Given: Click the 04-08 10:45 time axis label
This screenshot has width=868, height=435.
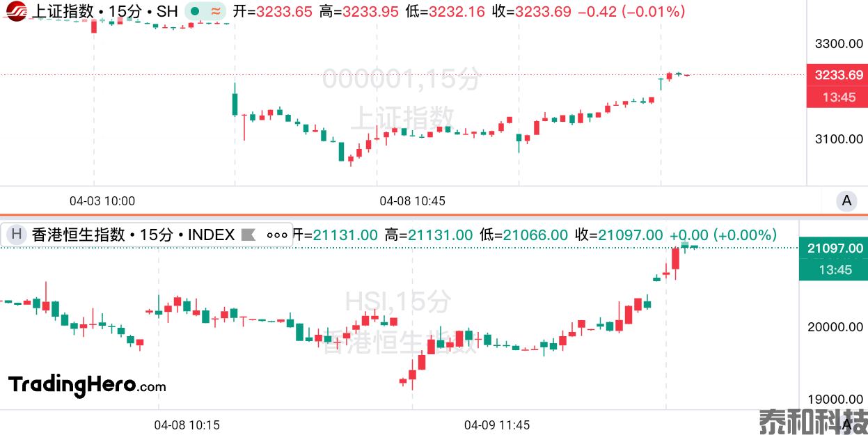Looking at the screenshot, I should coord(412,201).
